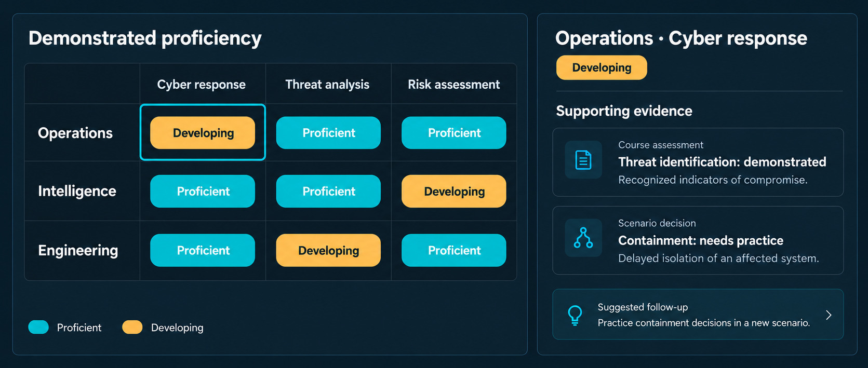Open the suggested follow-up chevron arrow
The width and height of the screenshot is (868, 368).
coord(829,315)
